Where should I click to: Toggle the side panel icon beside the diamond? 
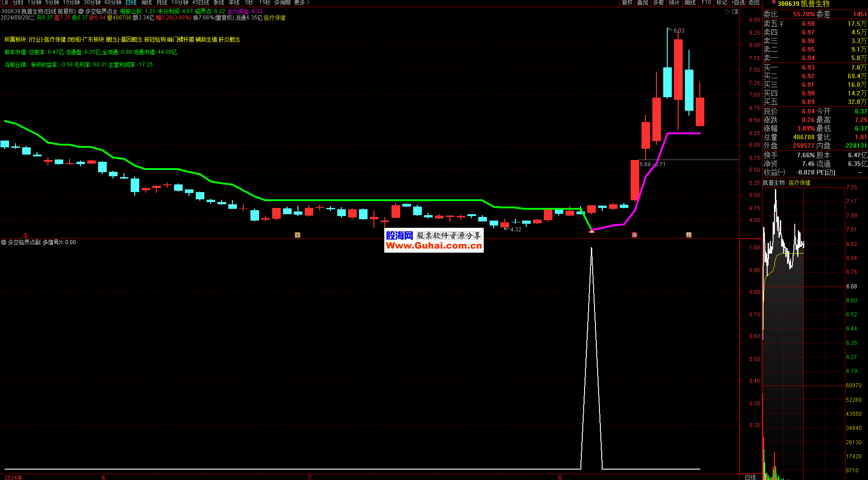(735, 12)
